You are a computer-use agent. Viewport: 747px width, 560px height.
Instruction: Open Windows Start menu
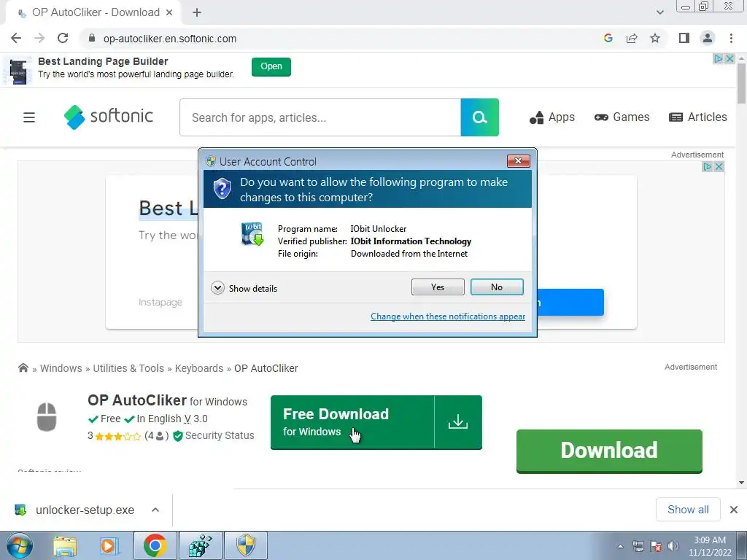(x=20, y=545)
